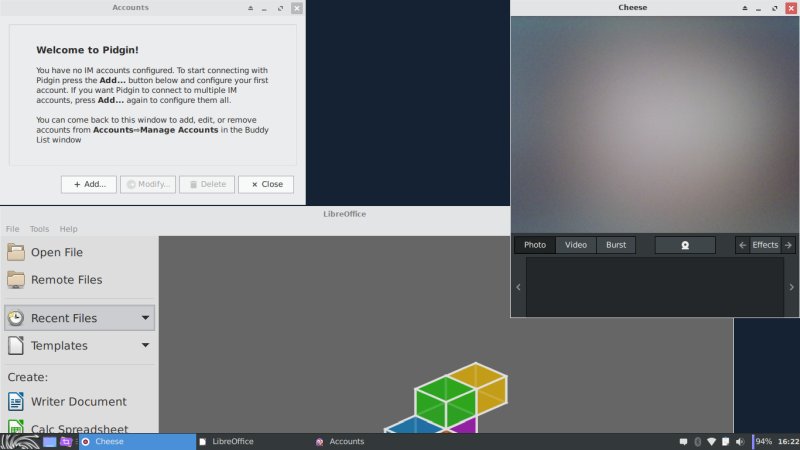800x450 pixels.
Task: Click the Close button in Pidgin Accounts
Action: click(266, 184)
